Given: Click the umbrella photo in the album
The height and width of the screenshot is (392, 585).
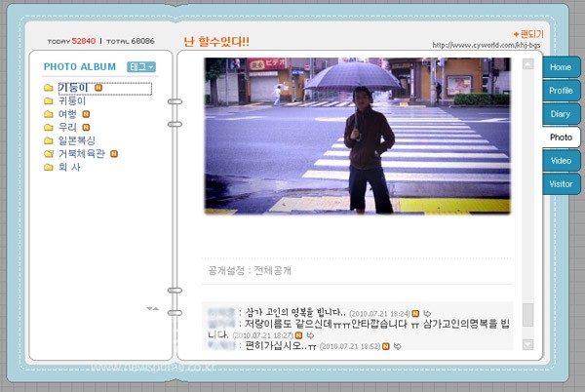Looking at the screenshot, I should pyautogui.click(x=357, y=135).
